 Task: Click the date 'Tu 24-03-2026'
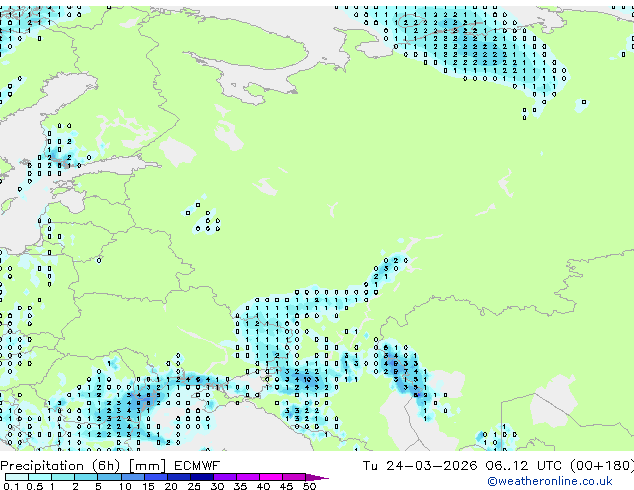tap(420, 466)
